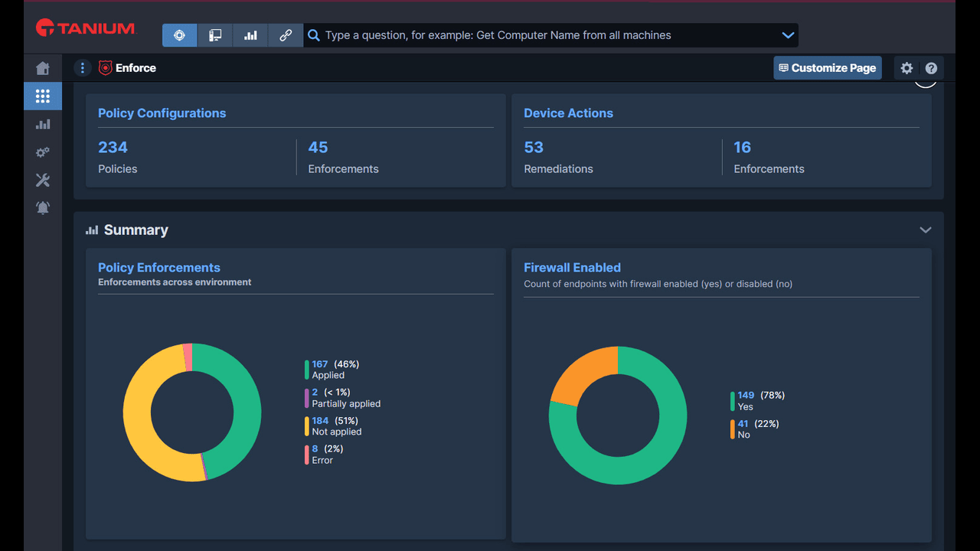
Task: Open the bar chart reports sidebar icon
Action: (43, 124)
